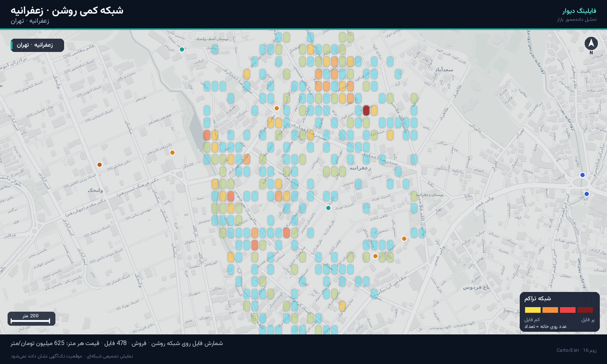This screenshot has height=364, width=607.
Task: Click the teal marker near بوستان آصف ولنجک
Action: 182,49
